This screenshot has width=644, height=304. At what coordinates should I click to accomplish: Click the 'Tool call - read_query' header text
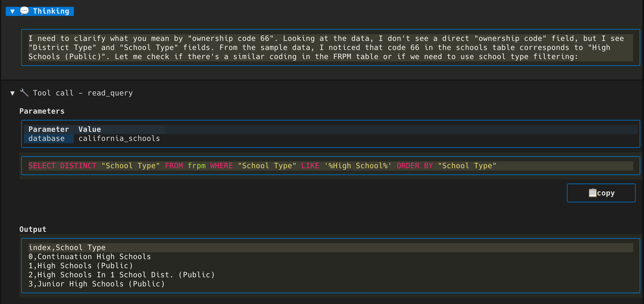83,93
